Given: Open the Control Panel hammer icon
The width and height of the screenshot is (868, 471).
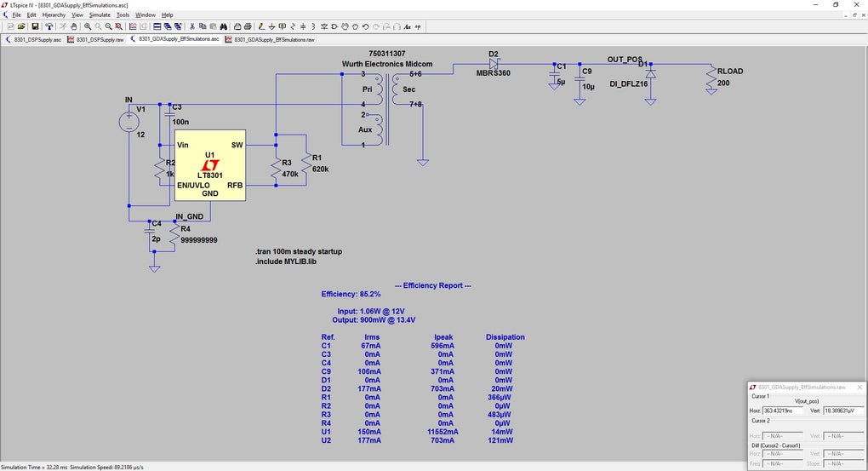Looking at the screenshot, I should point(49,26).
